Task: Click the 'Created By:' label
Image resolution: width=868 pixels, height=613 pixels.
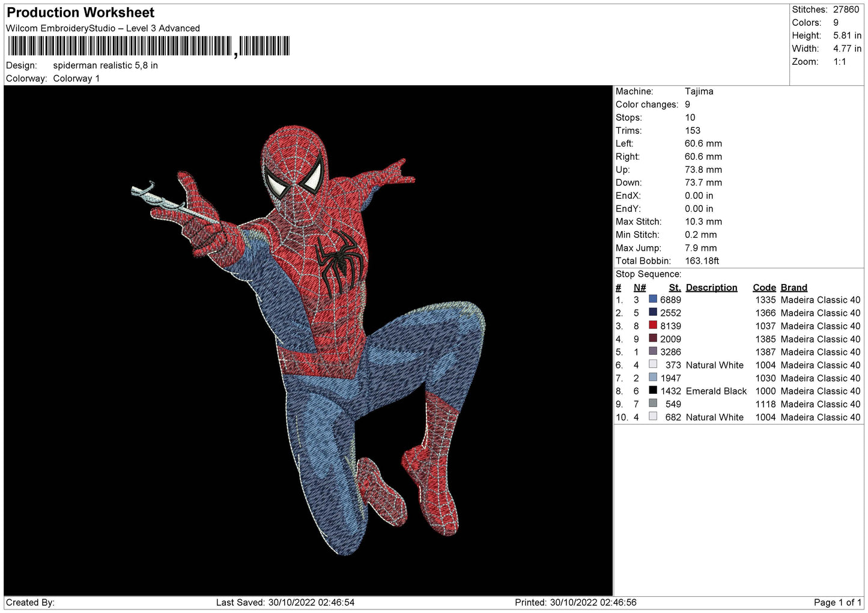Action: [30, 602]
